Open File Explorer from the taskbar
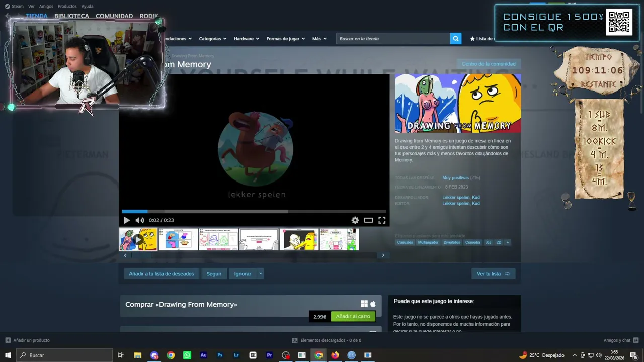This screenshot has width=644, height=362. pos(137,355)
